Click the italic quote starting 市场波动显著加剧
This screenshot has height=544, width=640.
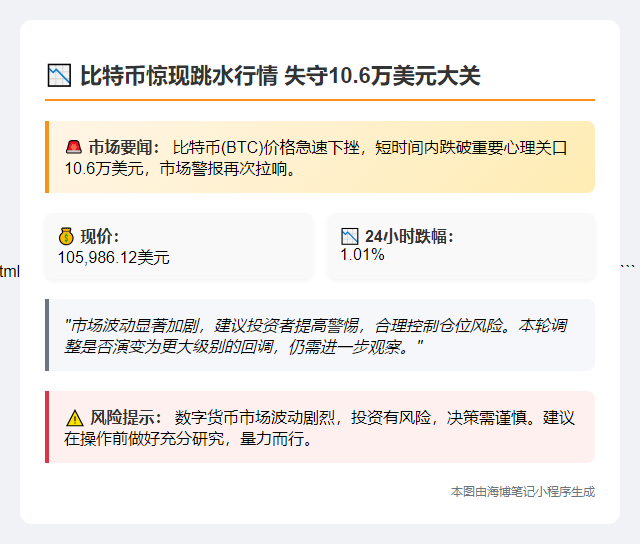tap(316, 336)
